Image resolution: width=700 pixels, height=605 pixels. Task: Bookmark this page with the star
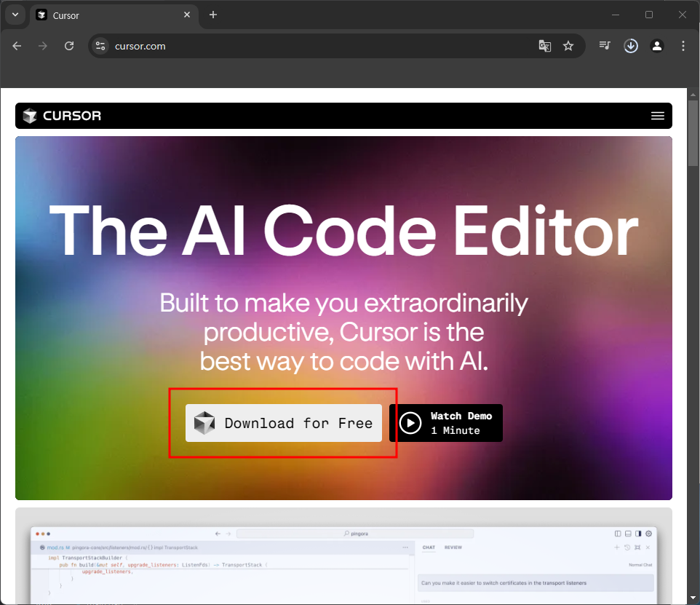tap(568, 46)
